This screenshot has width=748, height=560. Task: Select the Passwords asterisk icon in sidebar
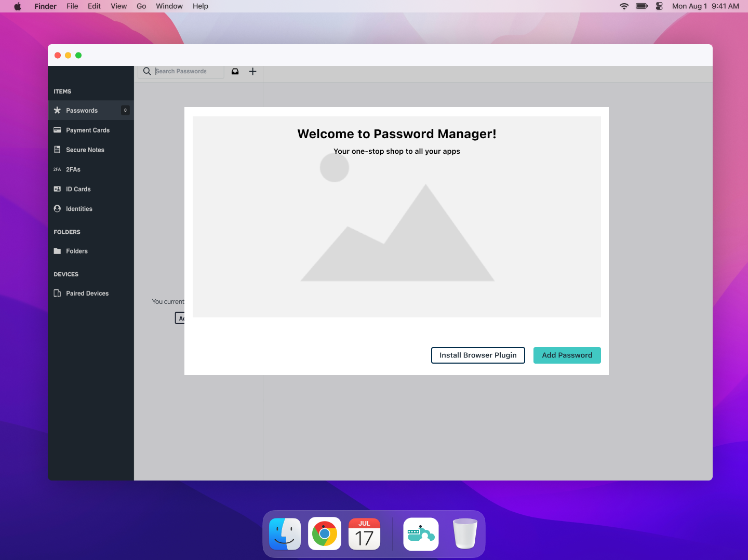point(57,110)
